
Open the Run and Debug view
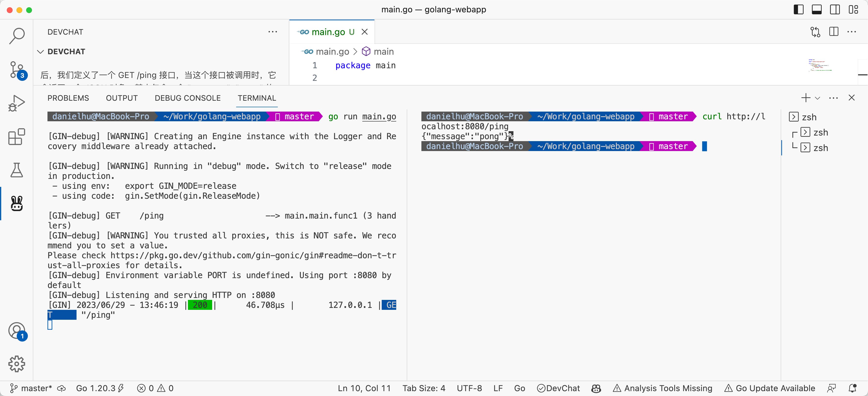click(16, 103)
